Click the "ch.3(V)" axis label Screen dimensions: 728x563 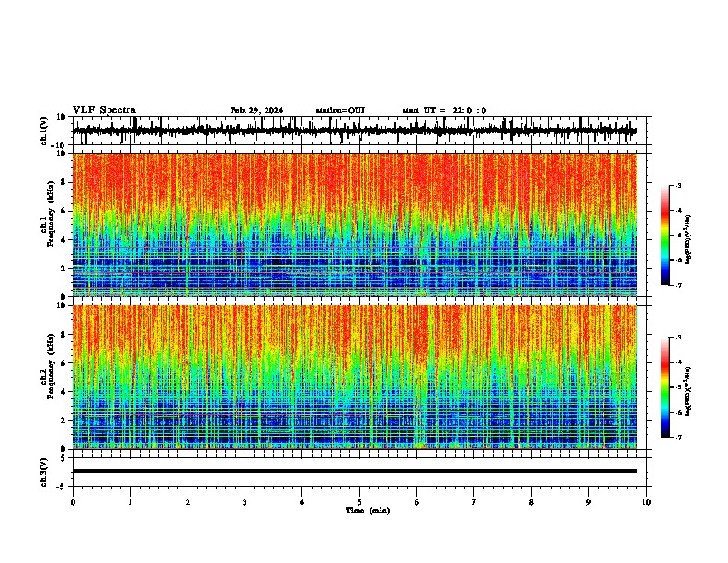(x=44, y=472)
